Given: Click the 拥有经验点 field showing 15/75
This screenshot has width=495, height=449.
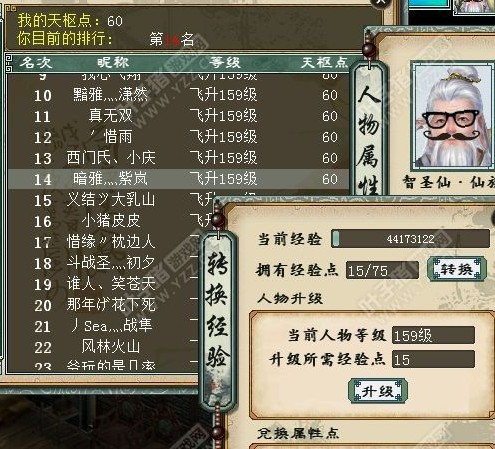Looking at the screenshot, I should pos(382,270).
